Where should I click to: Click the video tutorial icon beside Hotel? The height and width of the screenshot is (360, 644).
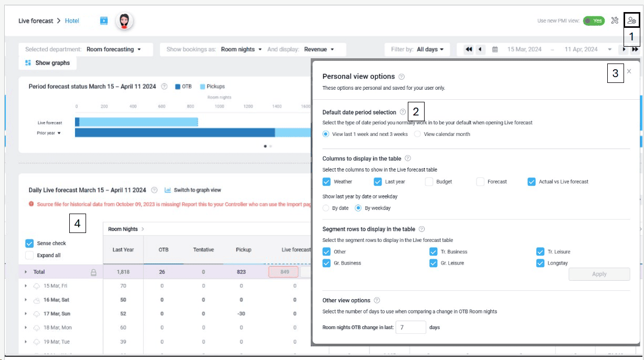[104, 21]
